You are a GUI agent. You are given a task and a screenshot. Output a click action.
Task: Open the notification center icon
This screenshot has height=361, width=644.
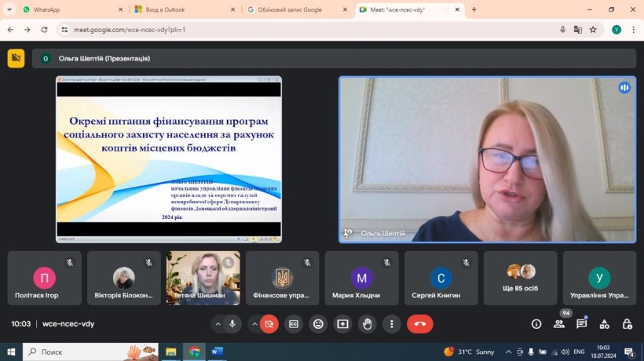[629, 352]
